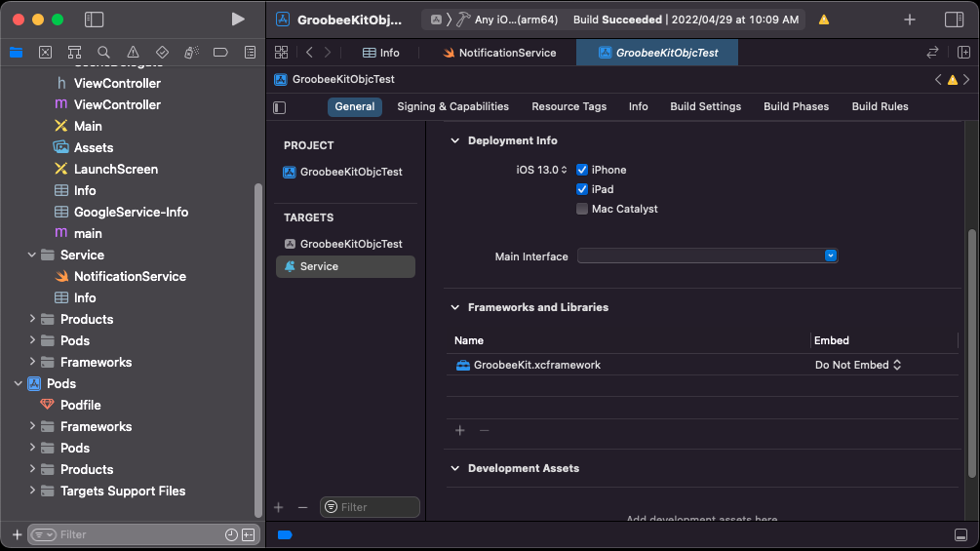Add a new target with plus button
The image size is (980, 551).
coord(279,507)
